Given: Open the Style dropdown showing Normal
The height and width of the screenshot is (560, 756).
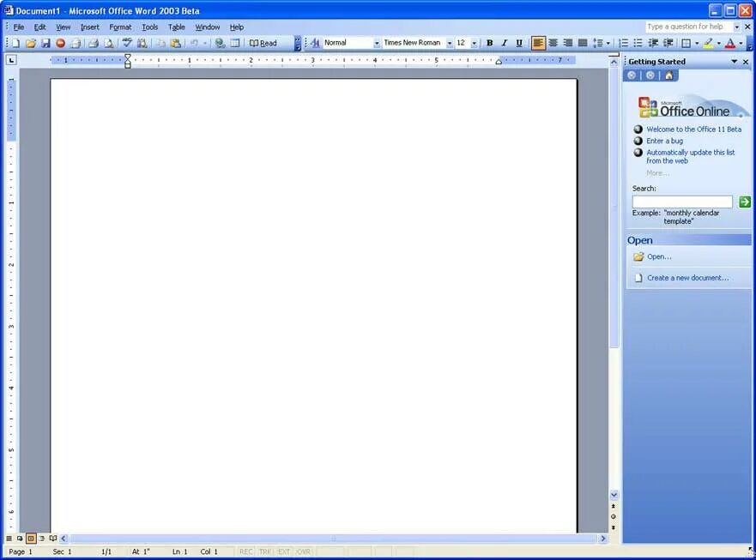Looking at the screenshot, I should coord(377,44).
